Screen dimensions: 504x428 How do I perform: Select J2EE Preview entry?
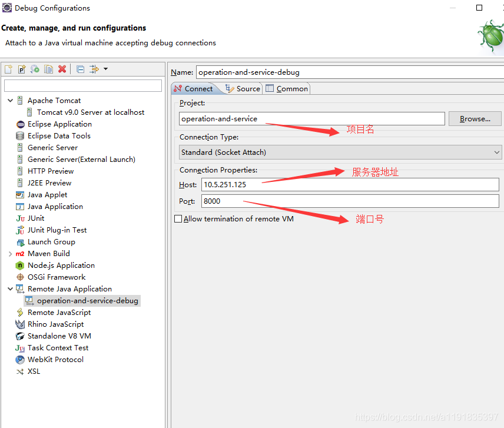tap(49, 183)
